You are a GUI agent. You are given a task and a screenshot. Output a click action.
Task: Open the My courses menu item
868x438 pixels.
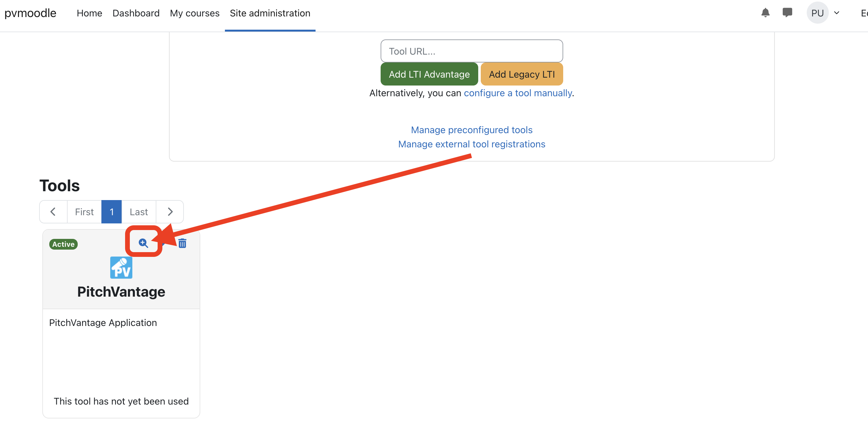point(195,13)
